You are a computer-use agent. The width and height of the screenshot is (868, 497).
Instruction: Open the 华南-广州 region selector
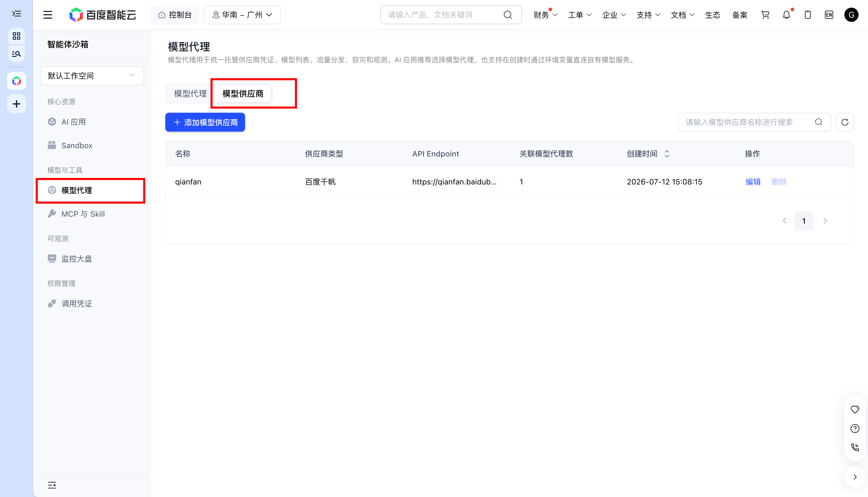coord(242,15)
